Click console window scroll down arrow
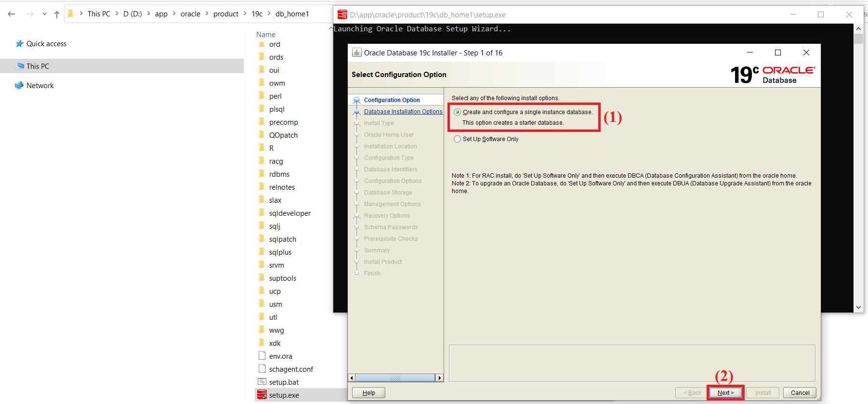This screenshot has height=404, width=868. tap(858, 307)
